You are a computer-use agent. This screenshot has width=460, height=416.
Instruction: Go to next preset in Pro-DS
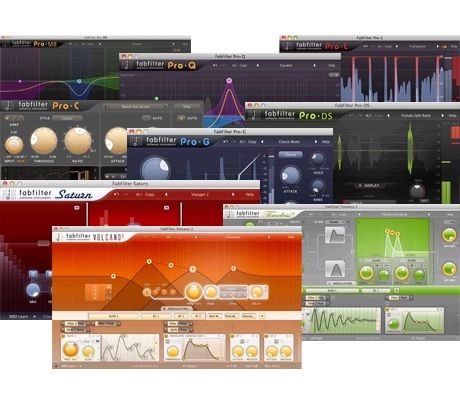tap(442, 116)
